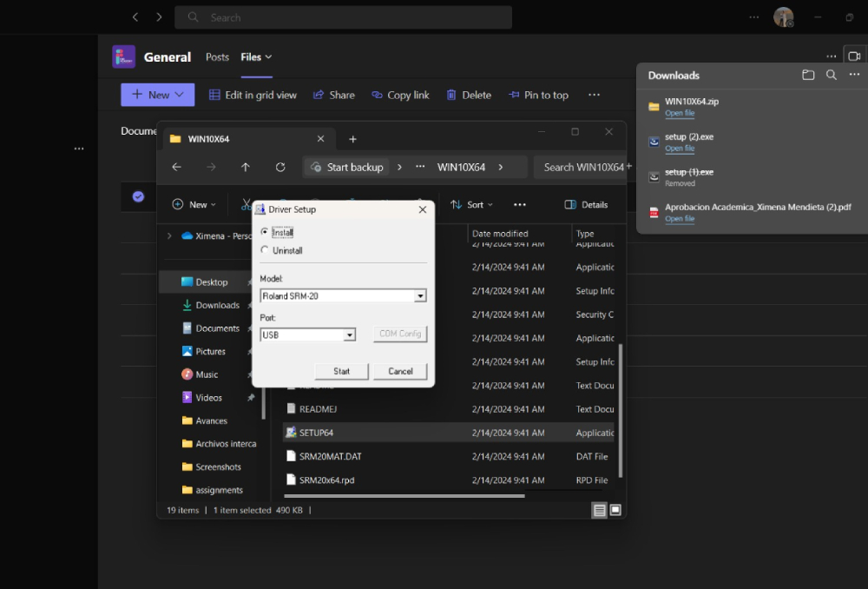
Task: Close the Driver Setup dialog
Action: (x=423, y=209)
